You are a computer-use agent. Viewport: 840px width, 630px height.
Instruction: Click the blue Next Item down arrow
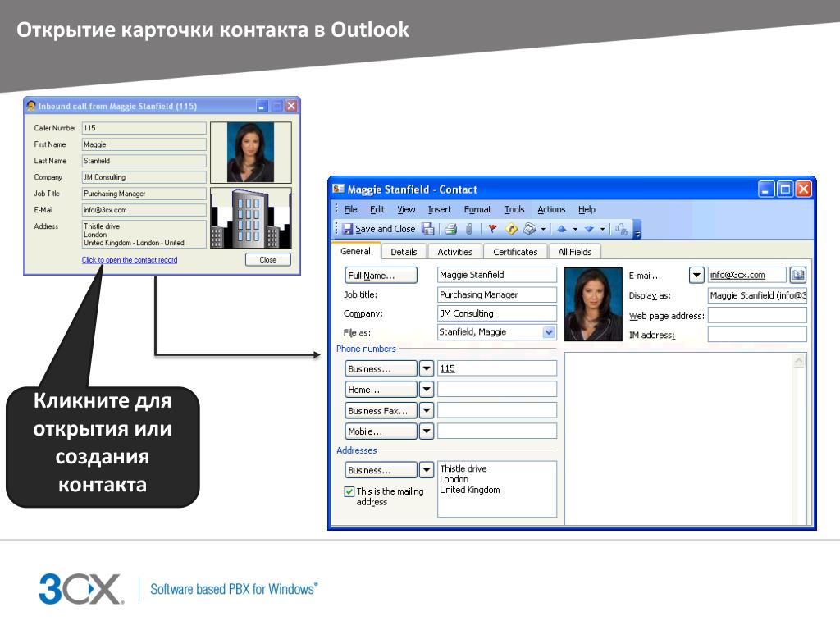[589, 230]
